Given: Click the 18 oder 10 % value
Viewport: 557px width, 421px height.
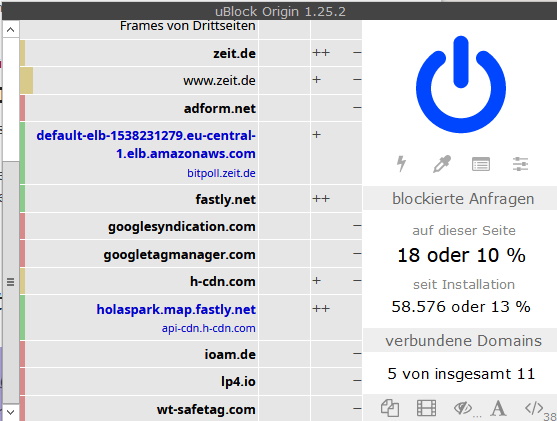Looking at the screenshot, I should point(461,255).
